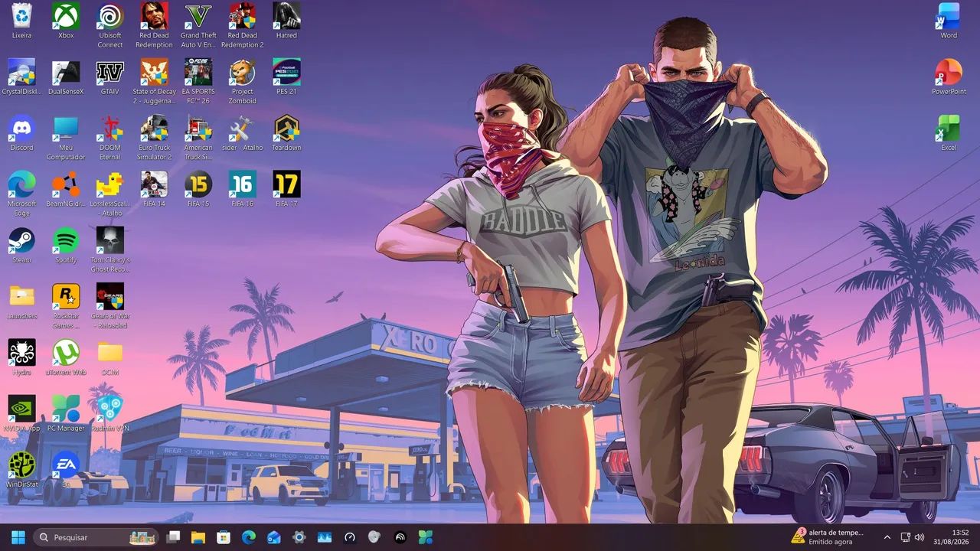Launch Edge from the taskbar
The height and width of the screenshot is (551, 980).
coord(249,537)
